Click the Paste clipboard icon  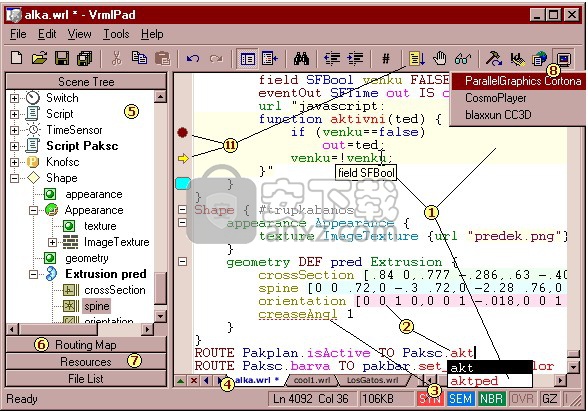click(x=162, y=58)
